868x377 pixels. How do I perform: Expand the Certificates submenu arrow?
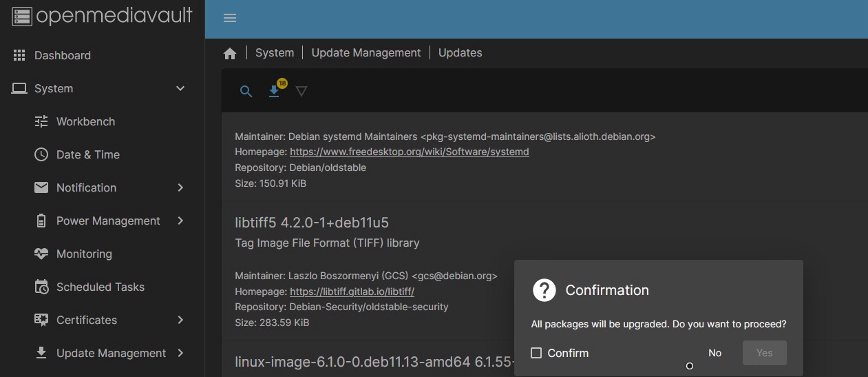180,320
